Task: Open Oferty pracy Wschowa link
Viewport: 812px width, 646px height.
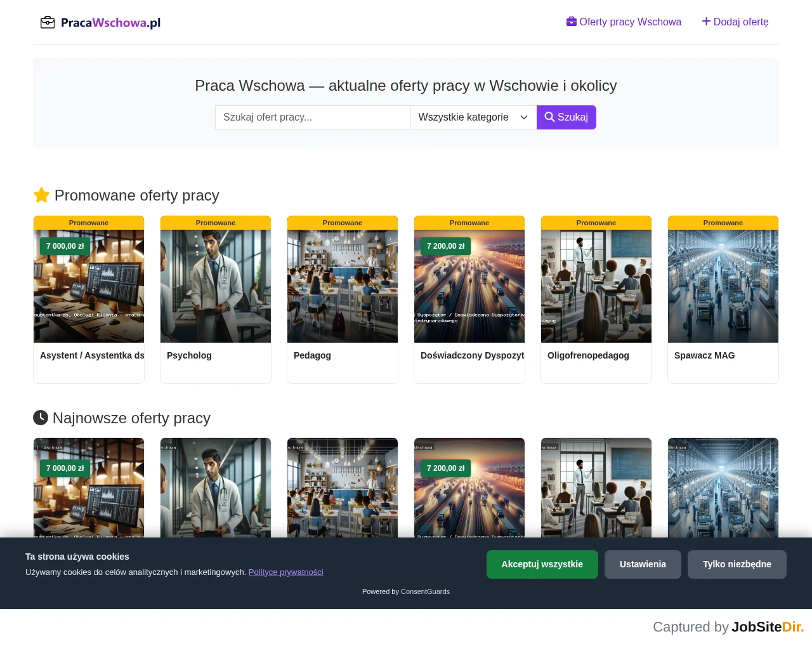Action: [x=624, y=22]
